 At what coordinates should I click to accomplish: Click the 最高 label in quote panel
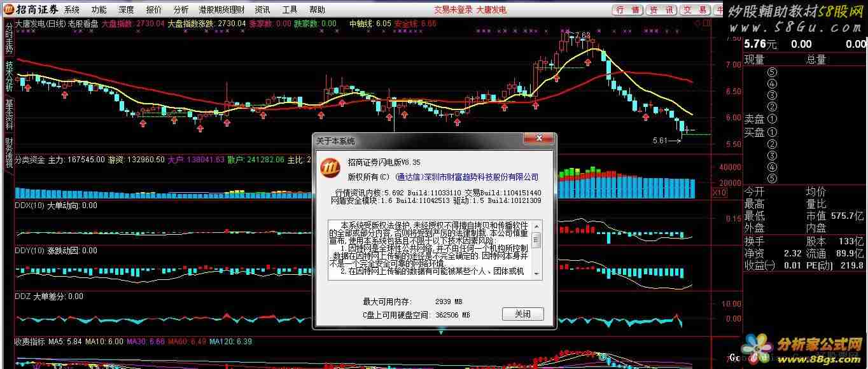pos(754,204)
